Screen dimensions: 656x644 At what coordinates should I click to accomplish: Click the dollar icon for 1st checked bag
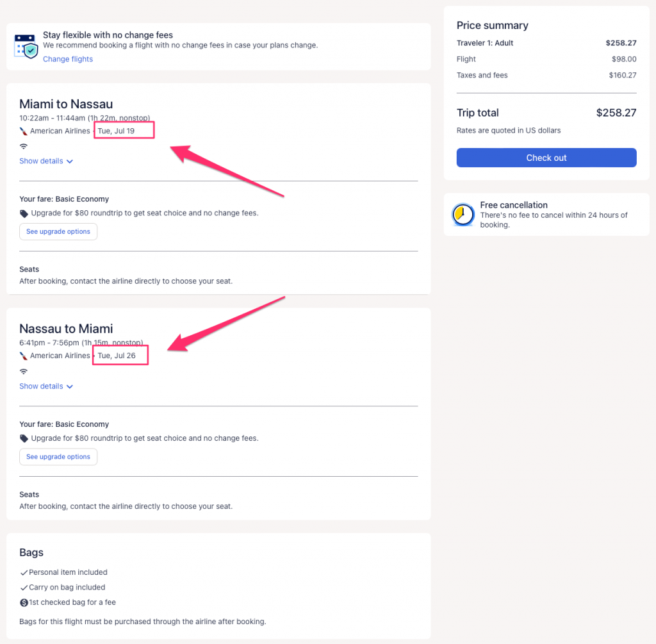point(24,602)
